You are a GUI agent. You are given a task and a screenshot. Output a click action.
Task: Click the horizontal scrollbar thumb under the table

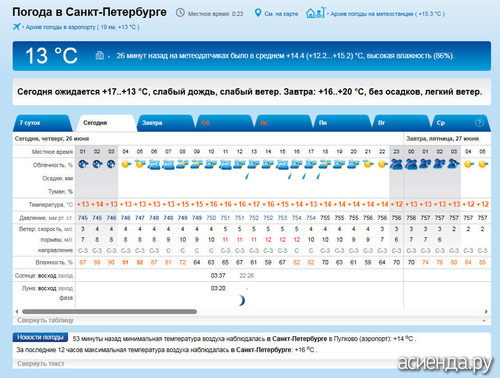pos(109,312)
